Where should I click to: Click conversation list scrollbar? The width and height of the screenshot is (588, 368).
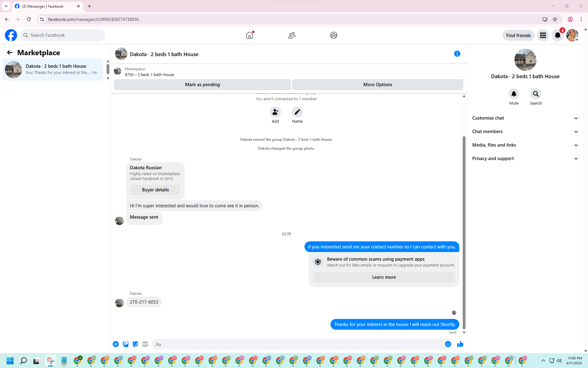click(108, 69)
